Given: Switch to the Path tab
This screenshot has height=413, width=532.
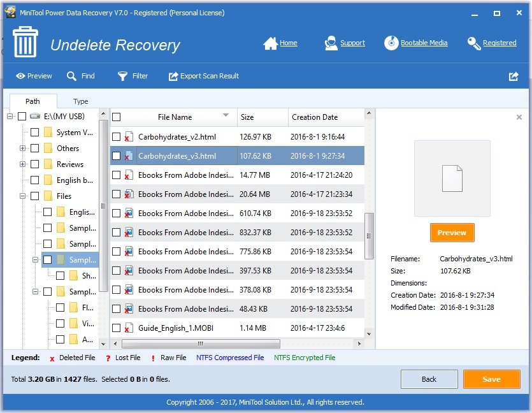Looking at the screenshot, I should point(32,101).
